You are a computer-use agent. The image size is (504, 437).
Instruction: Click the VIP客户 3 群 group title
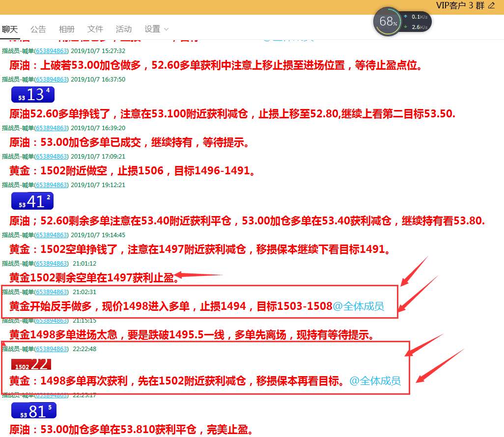(x=460, y=5)
